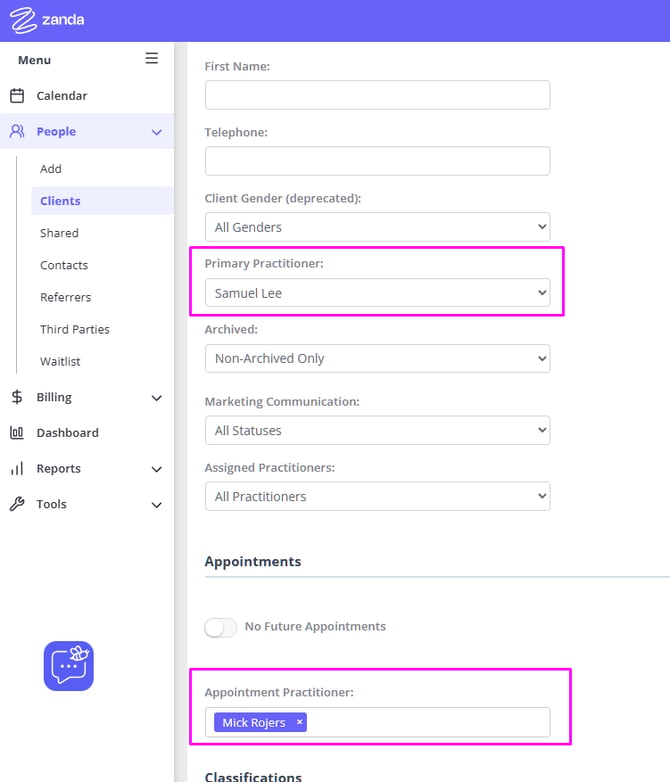Click the People icon in sidebar
Viewport: 670px width, 782px height.
point(17,131)
